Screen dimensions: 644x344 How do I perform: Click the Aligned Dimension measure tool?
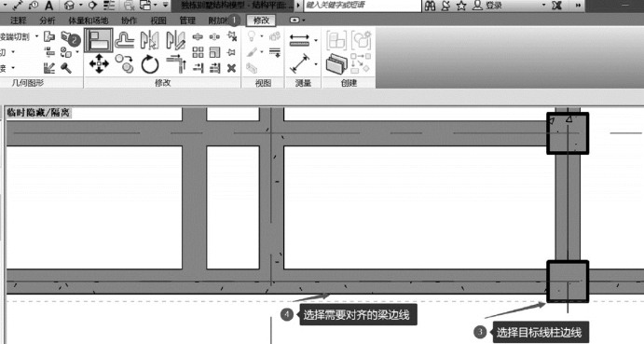point(300,63)
